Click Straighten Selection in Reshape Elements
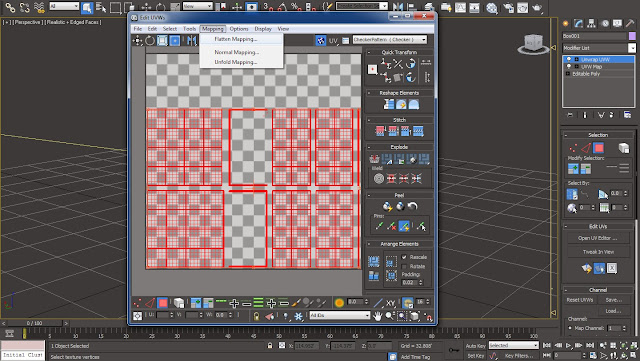Screen dimensions: 640x361 point(389,105)
